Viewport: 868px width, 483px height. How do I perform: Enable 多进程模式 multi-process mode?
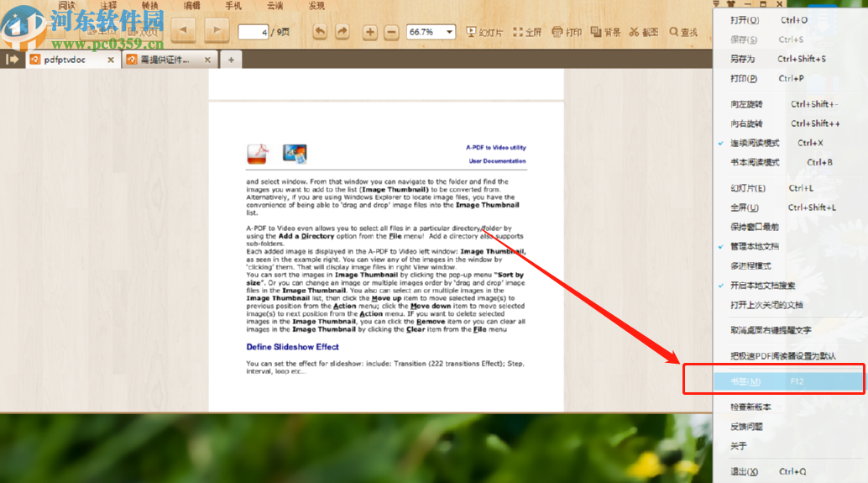pos(789,266)
